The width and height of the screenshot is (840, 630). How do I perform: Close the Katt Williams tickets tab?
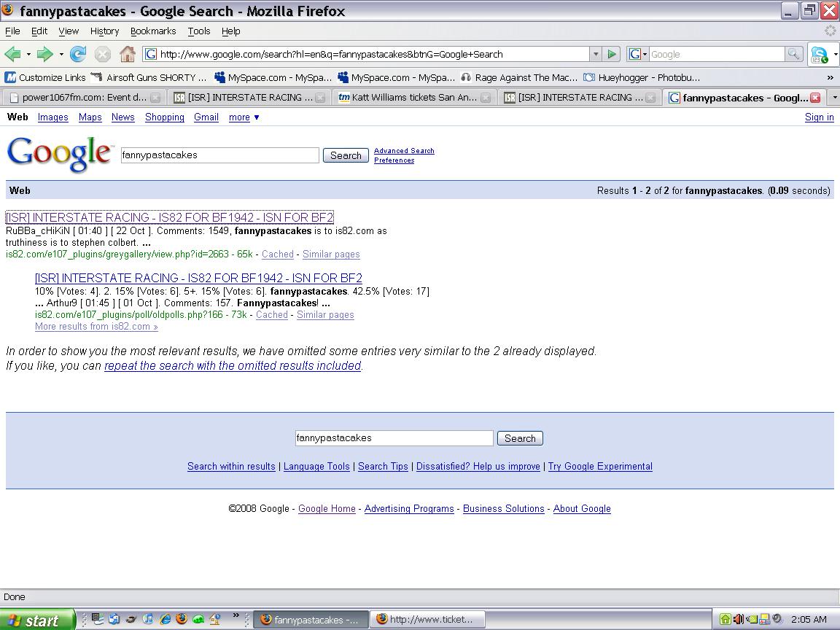(x=486, y=98)
